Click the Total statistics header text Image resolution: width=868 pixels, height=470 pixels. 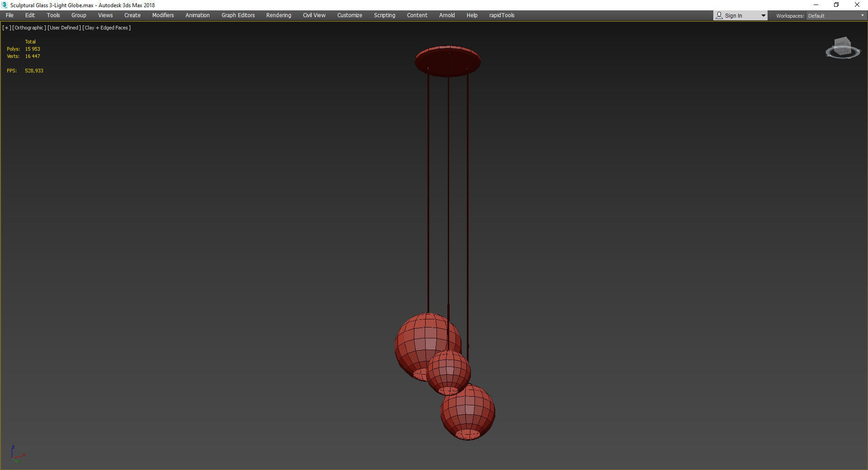coord(30,42)
